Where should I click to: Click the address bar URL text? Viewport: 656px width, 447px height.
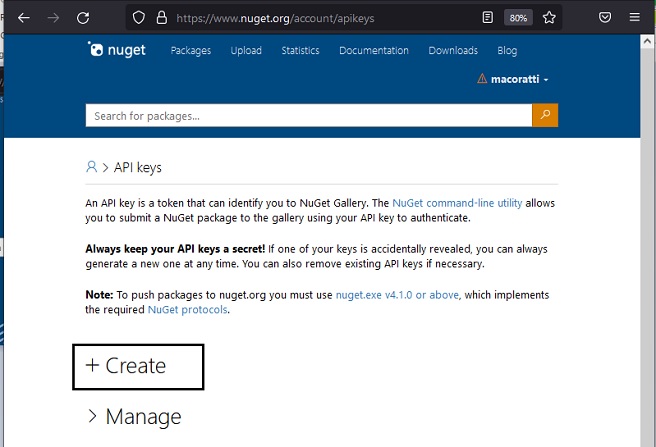click(x=275, y=18)
